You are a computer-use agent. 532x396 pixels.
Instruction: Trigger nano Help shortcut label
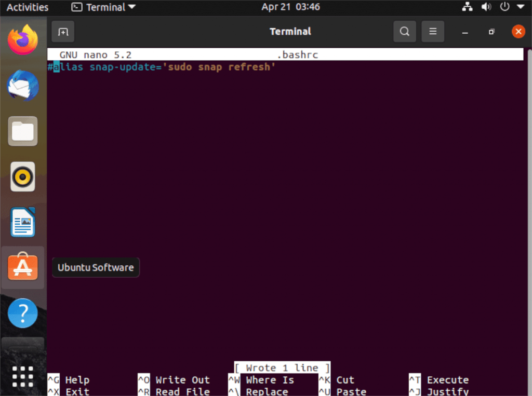point(68,379)
